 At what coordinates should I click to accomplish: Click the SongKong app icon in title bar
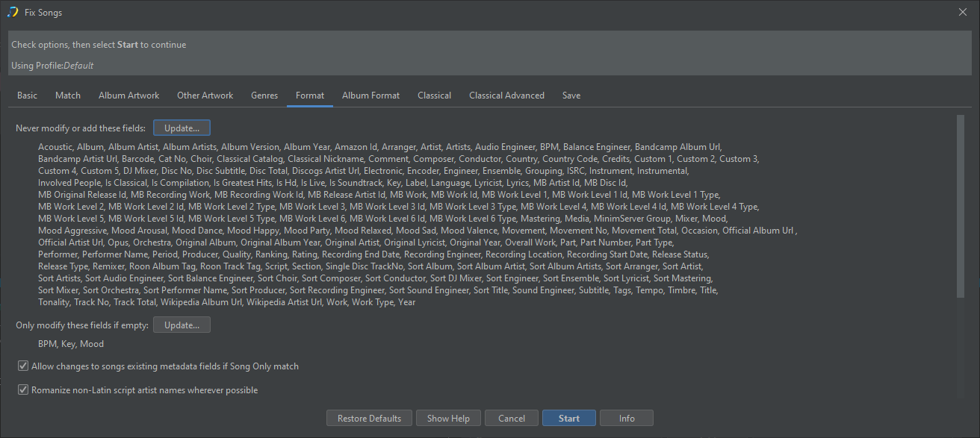coord(13,12)
